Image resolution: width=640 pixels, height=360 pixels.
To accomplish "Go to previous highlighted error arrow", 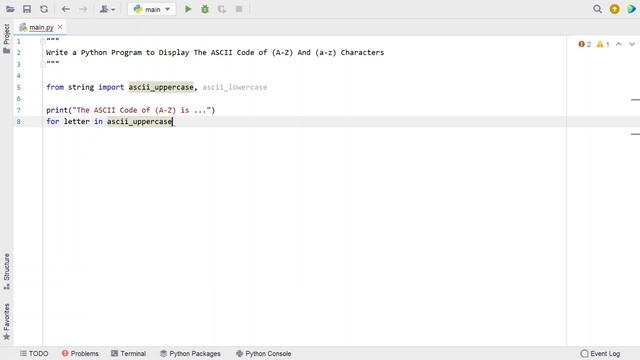I will (619, 44).
